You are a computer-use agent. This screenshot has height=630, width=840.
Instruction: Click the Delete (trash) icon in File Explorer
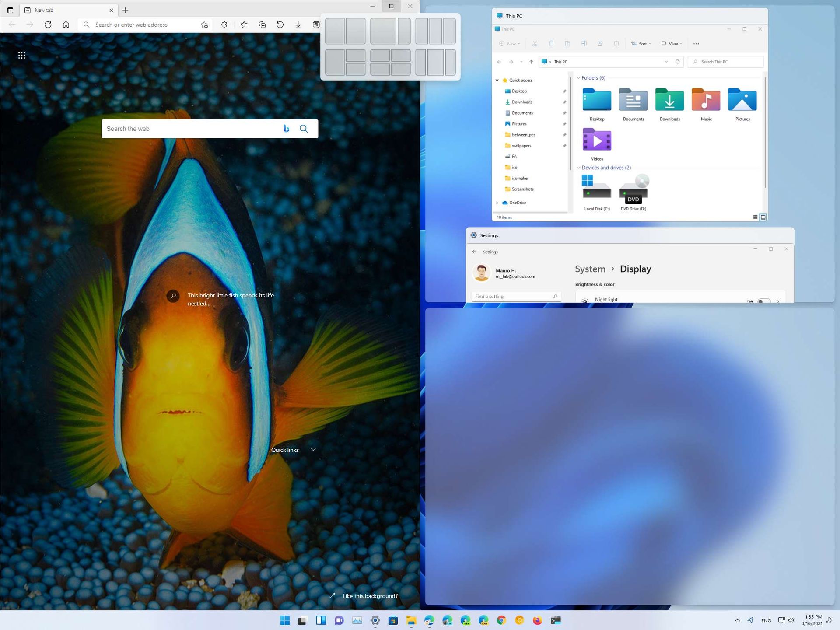point(616,44)
